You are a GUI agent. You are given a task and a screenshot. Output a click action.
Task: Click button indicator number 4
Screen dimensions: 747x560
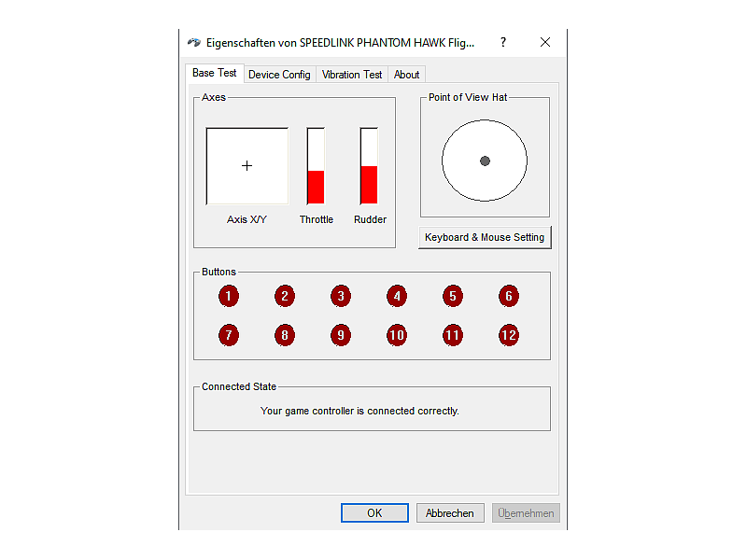coord(397,297)
